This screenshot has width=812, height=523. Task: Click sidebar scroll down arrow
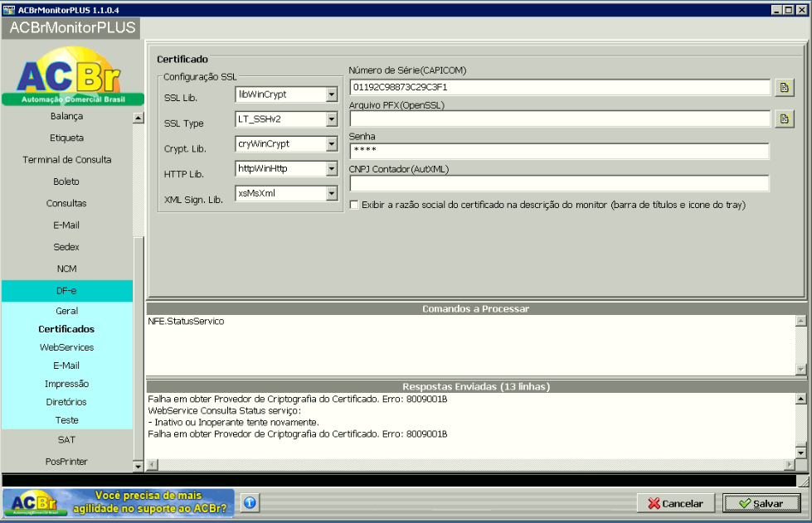point(139,466)
